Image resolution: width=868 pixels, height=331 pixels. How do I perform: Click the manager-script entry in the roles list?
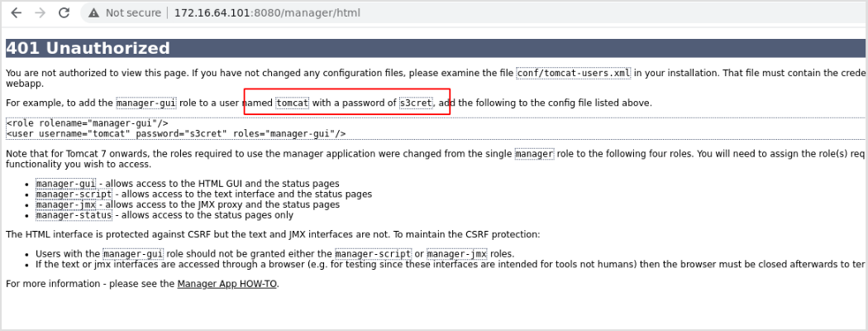[74, 194]
